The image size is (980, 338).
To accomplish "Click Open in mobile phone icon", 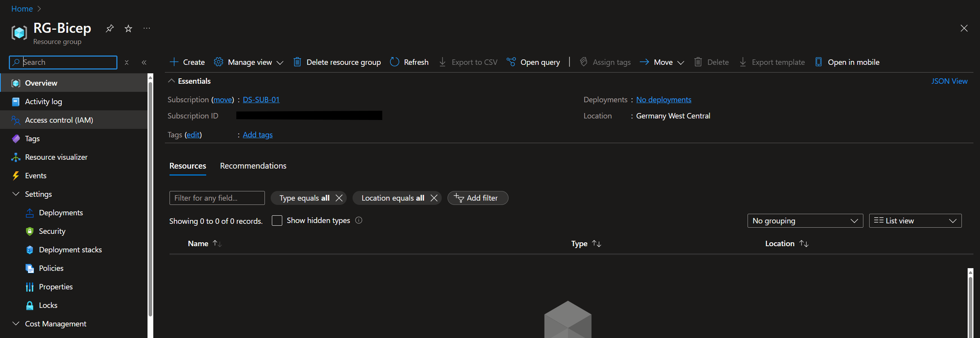I will click(818, 62).
